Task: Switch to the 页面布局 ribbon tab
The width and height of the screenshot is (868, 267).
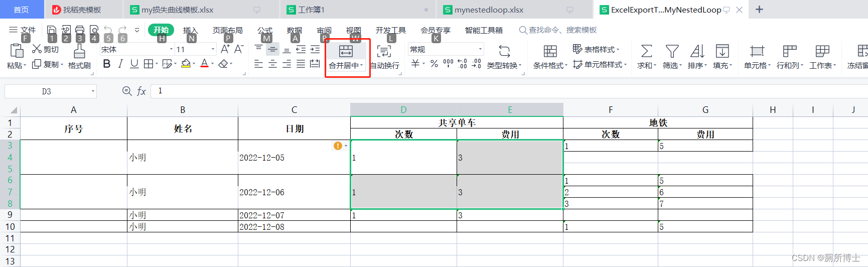Action: tap(228, 30)
